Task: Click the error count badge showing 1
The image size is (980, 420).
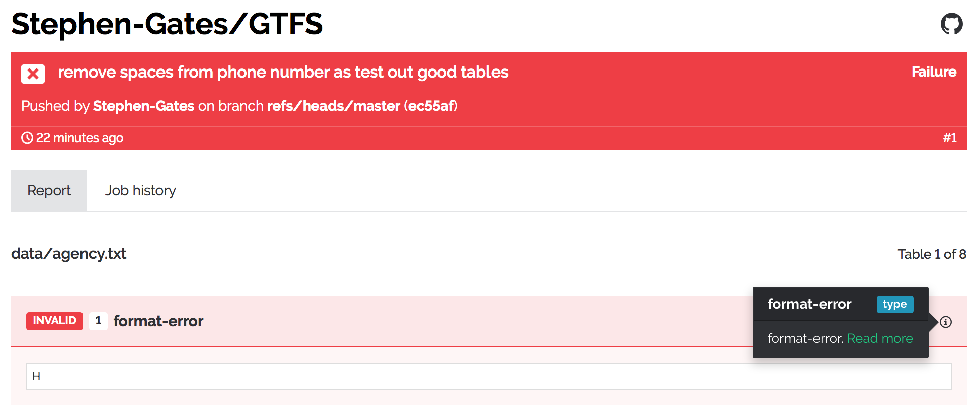Action: (98, 321)
